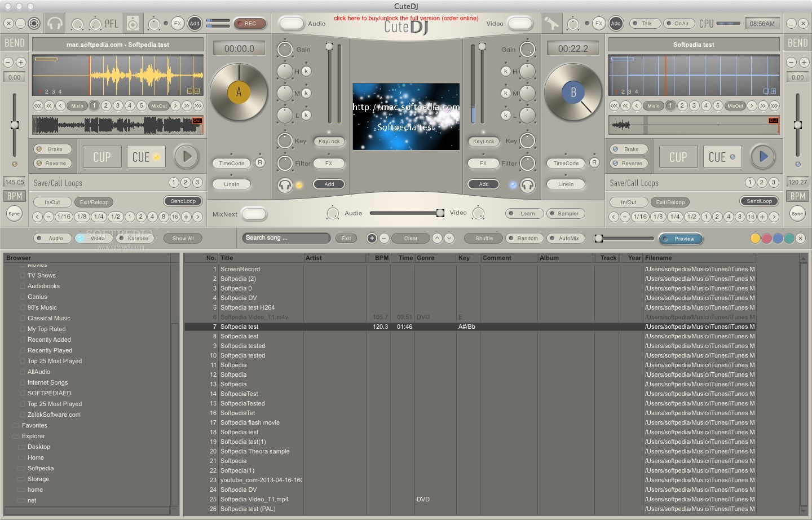Expand the Favorites folder in Browser
The width and height of the screenshot is (812, 520).
click(16, 426)
